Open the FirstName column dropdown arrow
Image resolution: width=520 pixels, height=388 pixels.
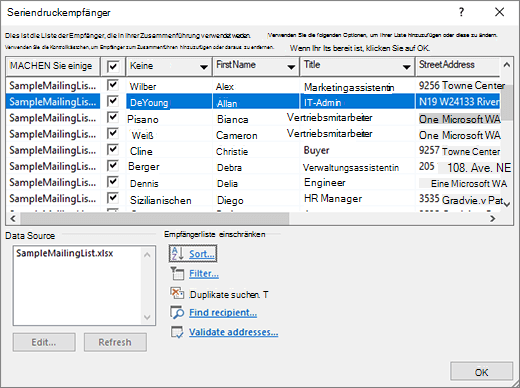[x=291, y=67]
